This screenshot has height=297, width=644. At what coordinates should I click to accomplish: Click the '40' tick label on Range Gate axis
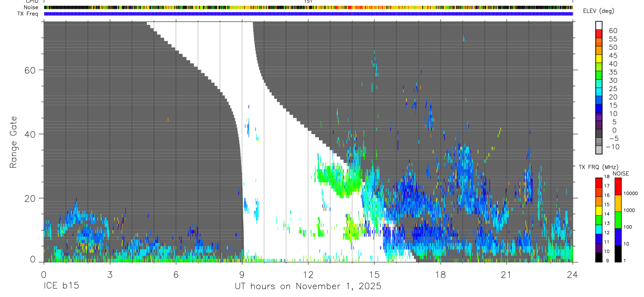pyautogui.click(x=30, y=134)
